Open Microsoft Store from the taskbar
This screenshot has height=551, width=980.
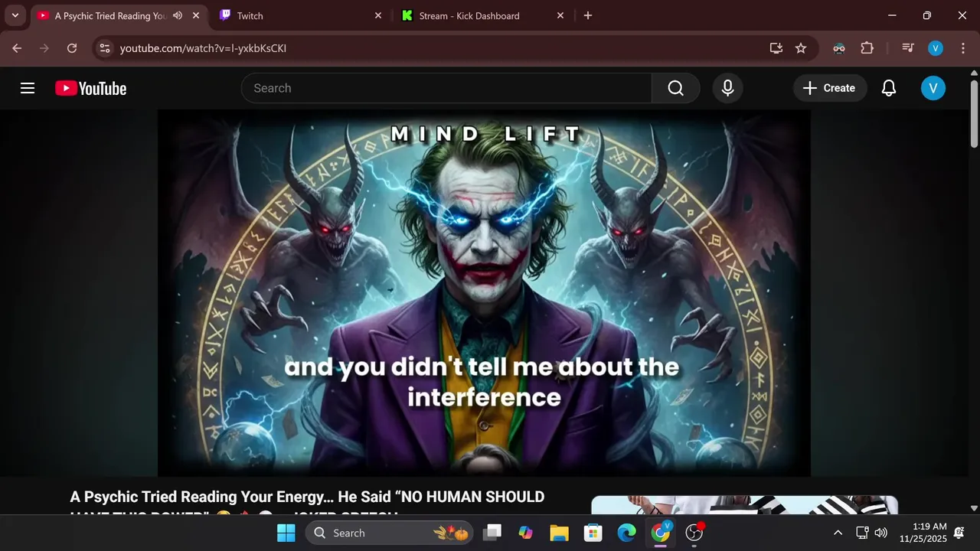(x=593, y=533)
